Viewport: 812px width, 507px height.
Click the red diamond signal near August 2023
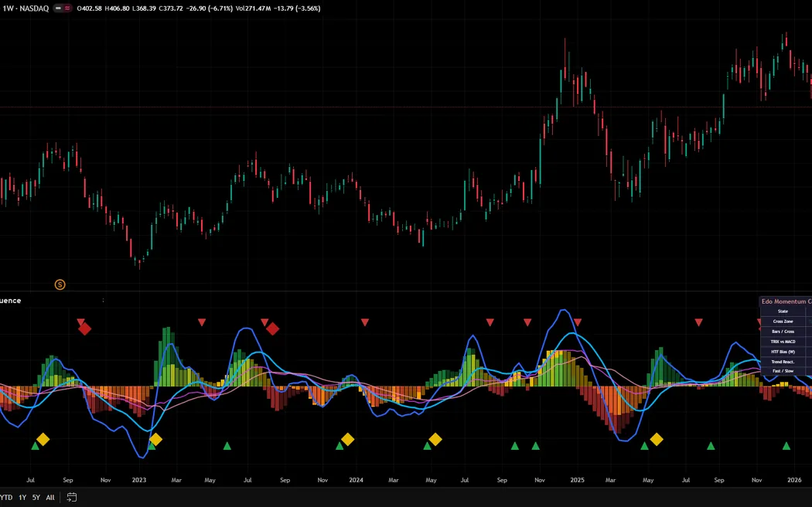(273, 328)
